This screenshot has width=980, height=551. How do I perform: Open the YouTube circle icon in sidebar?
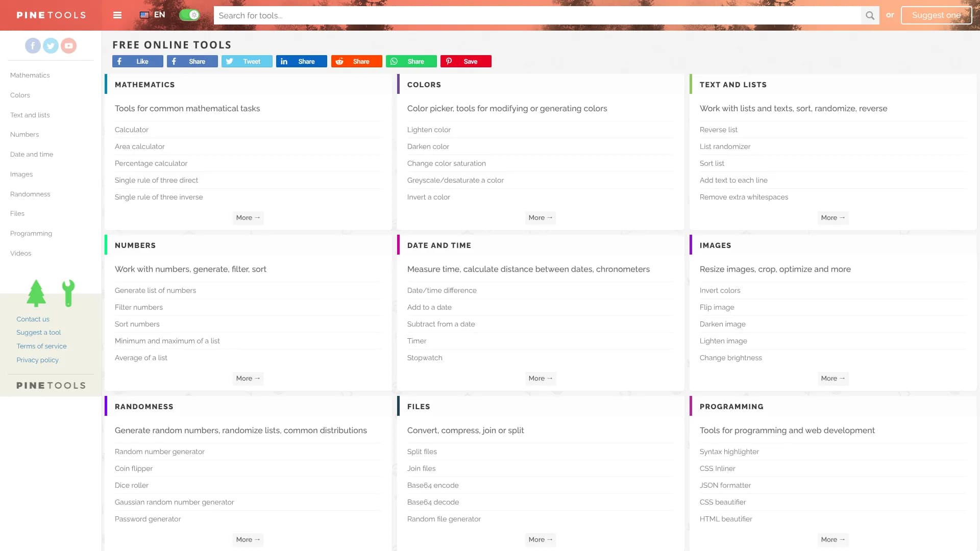[68, 46]
